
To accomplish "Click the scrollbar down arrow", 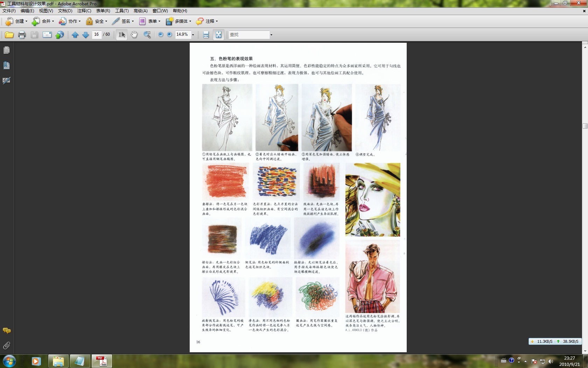I will (585, 351).
